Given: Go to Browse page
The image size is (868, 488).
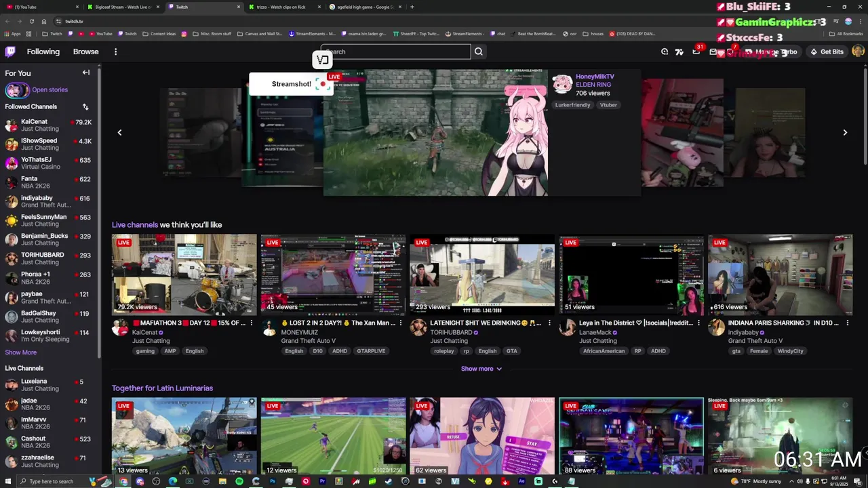Looking at the screenshot, I should (85, 52).
